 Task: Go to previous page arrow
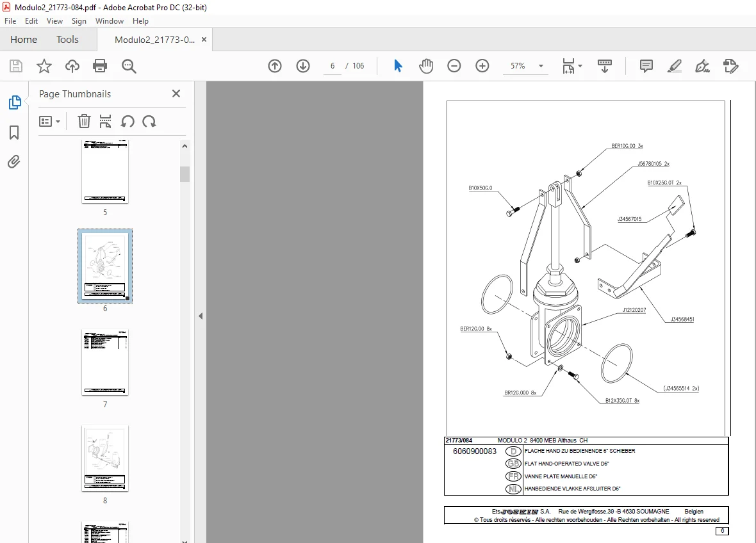(275, 66)
